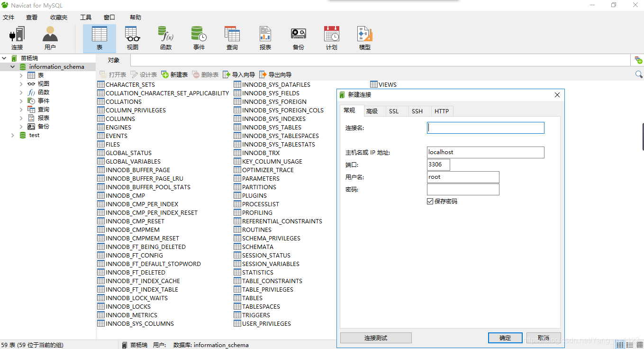644x349 pixels.
Task: Click the username field showing root
Action: click(x=463, y=177)
